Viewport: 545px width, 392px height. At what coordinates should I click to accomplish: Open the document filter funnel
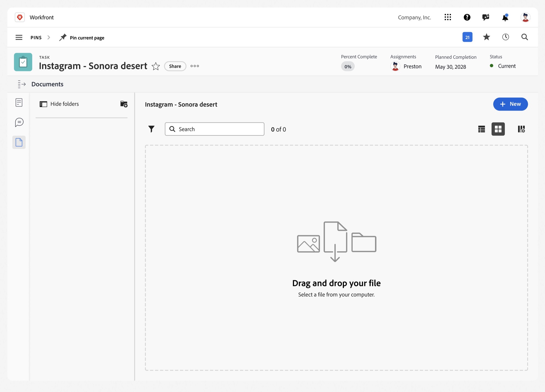point(151,129)
